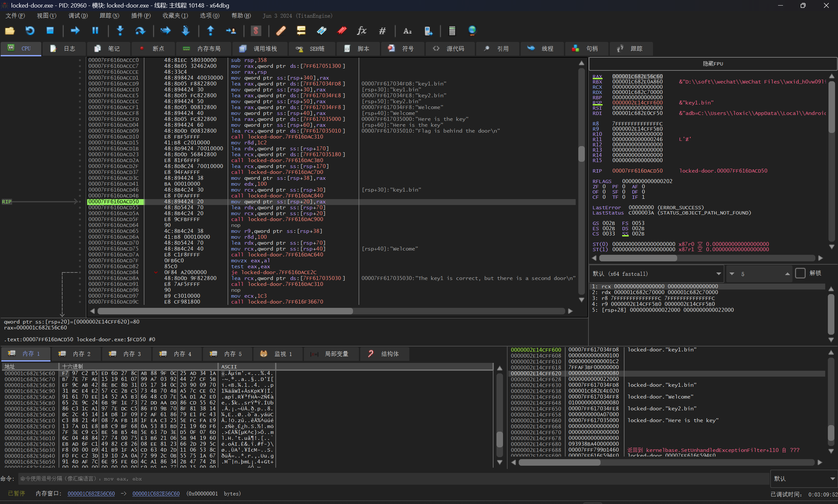Open the SEH链 tab
This screenshot has height=504, width=838.
[311, 48]
